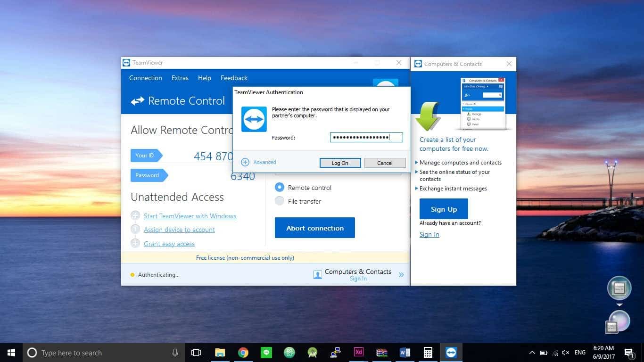Screen dimensions: 644x362
Task: Click 'Create a list of your computers' text
Action: coord(454,144)
